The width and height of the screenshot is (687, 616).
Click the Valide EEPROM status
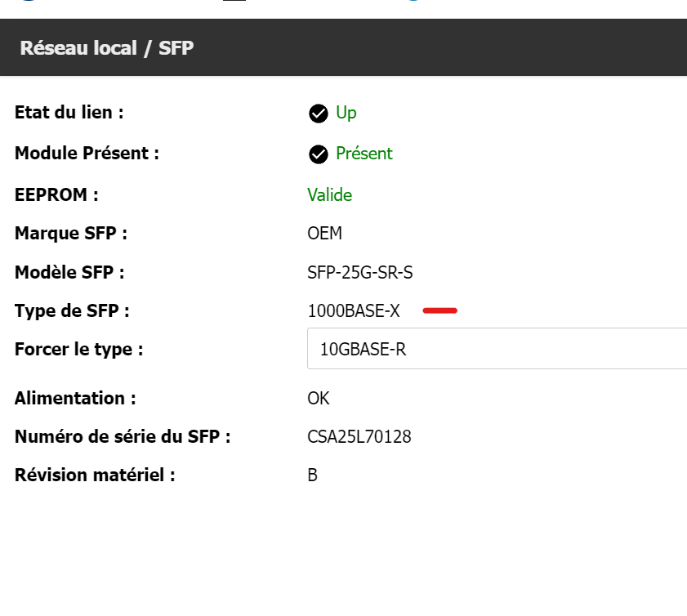(x=330, y=194)
